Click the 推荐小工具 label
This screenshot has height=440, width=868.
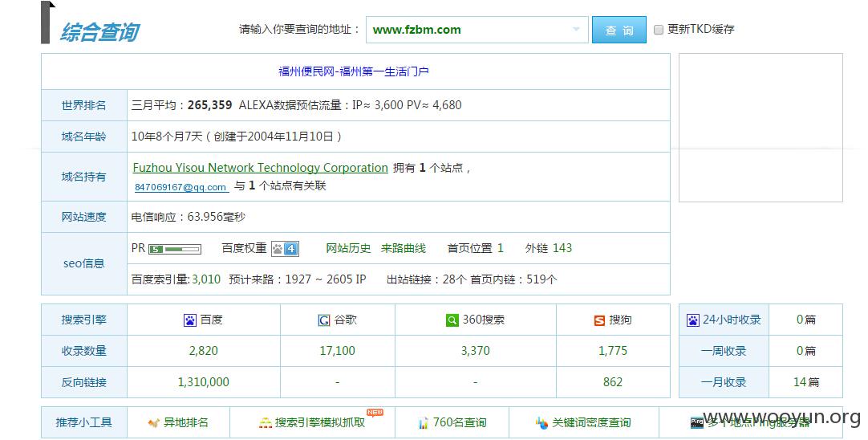pyautogui.click(x=83, y=423)
